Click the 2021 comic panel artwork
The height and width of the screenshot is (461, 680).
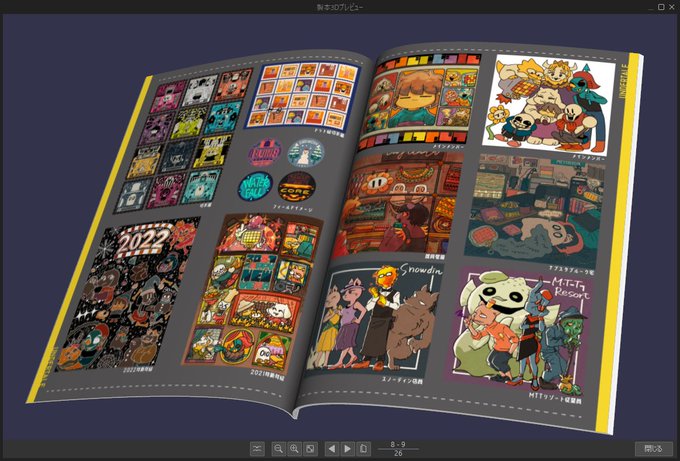point(252,294)
